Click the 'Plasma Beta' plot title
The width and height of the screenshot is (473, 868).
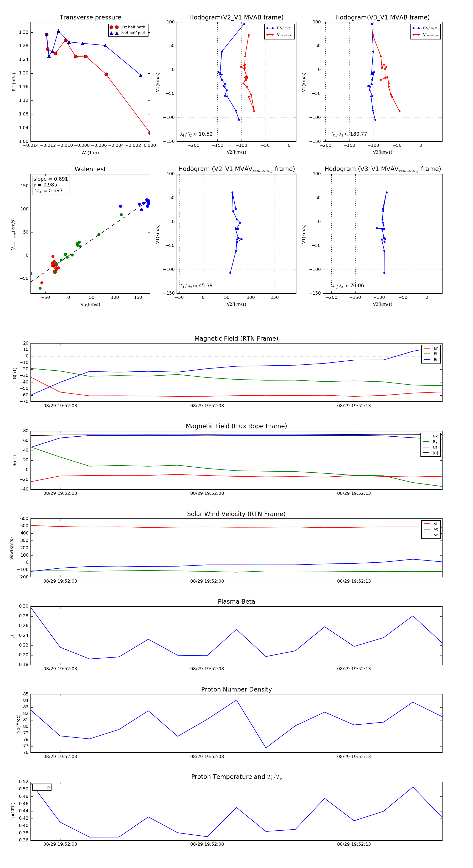[236, 602]
